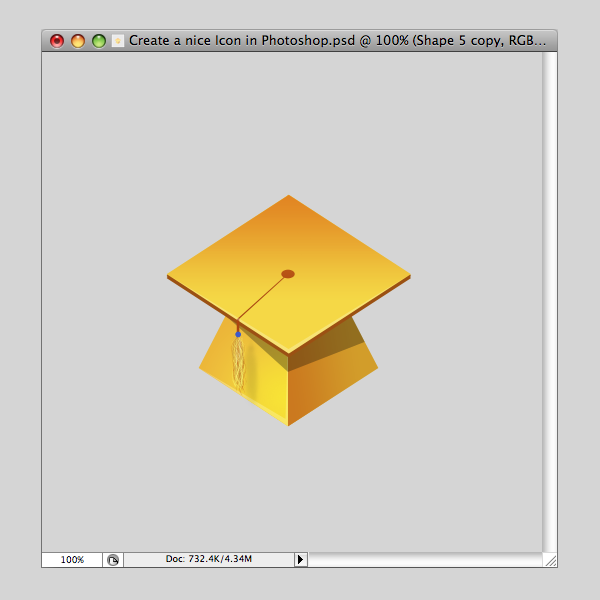Click the yellow minimize window button

pos(78,41)
